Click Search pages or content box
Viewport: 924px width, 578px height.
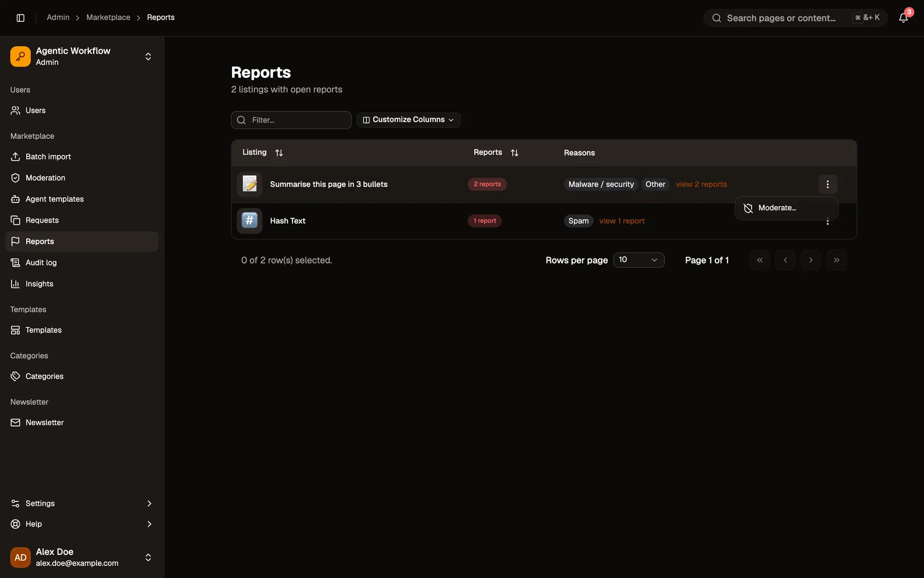pos(796,18)
